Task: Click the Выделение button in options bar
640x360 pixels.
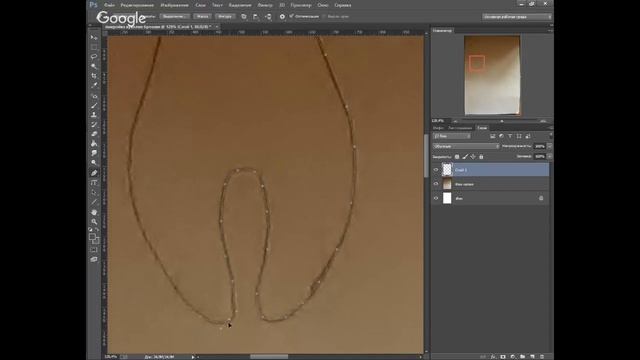Action: pos(174,17)
